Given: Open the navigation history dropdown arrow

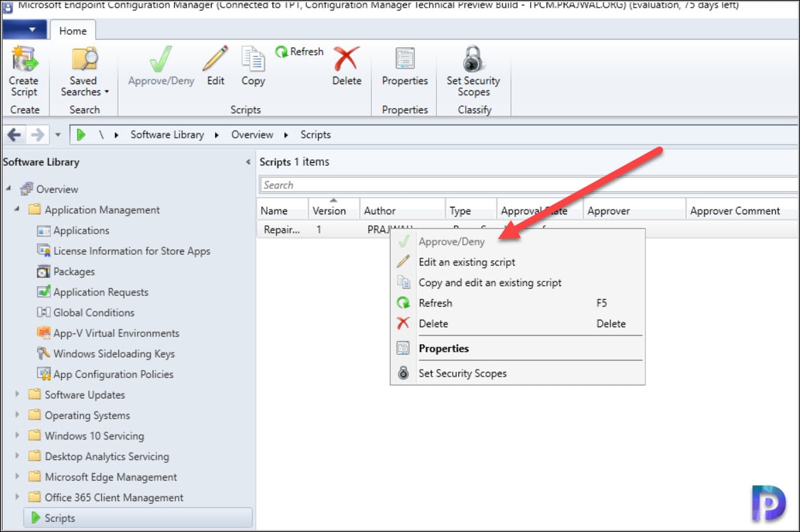Looking at the screenshot, I should 58,135.
